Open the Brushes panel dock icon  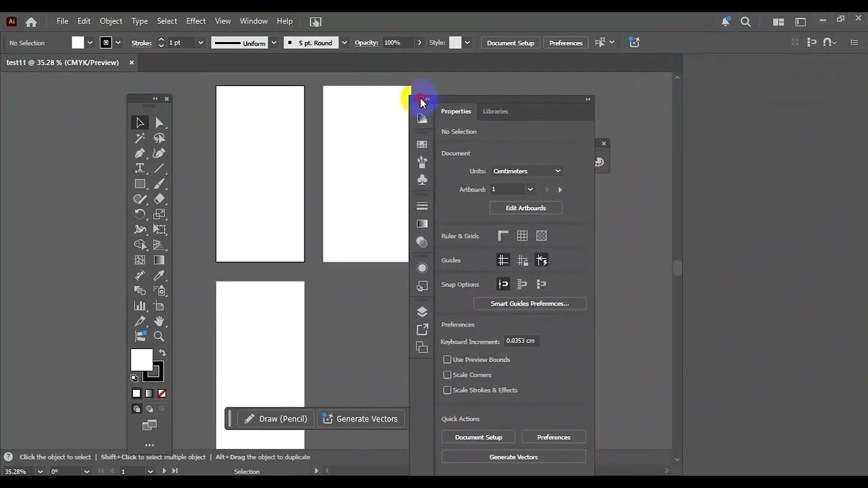pos(422,162)
